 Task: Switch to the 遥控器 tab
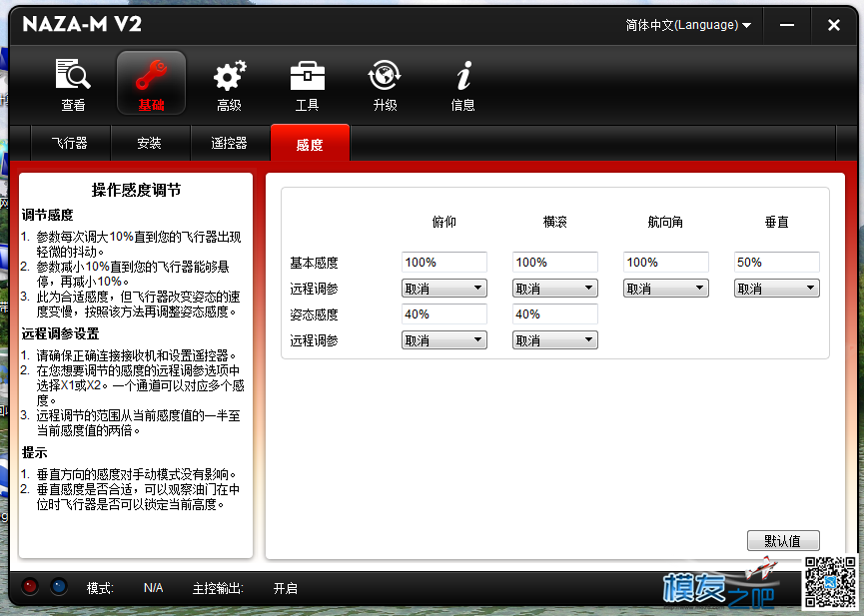(229, 143)
